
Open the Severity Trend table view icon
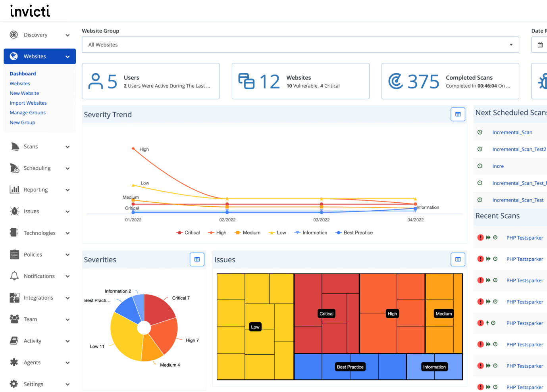[x=458, y=114]
